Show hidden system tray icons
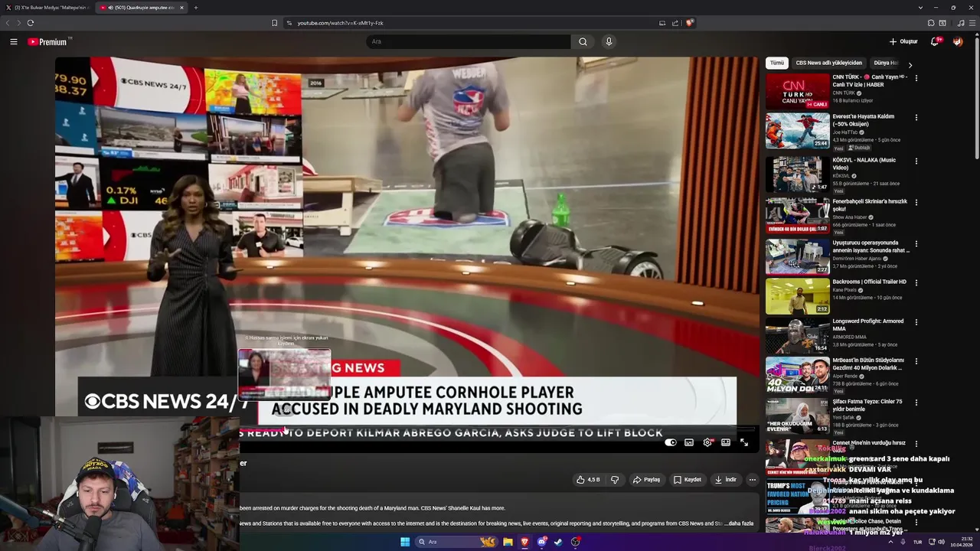Image resolution: width=980 pixels, height=551 pixels. click(x=890, y=542)
